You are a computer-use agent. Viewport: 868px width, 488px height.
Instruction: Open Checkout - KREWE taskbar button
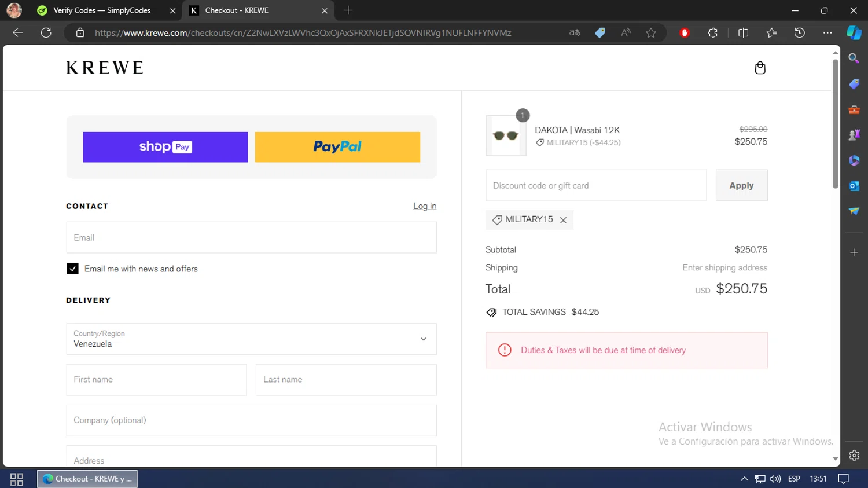[87, 479]
